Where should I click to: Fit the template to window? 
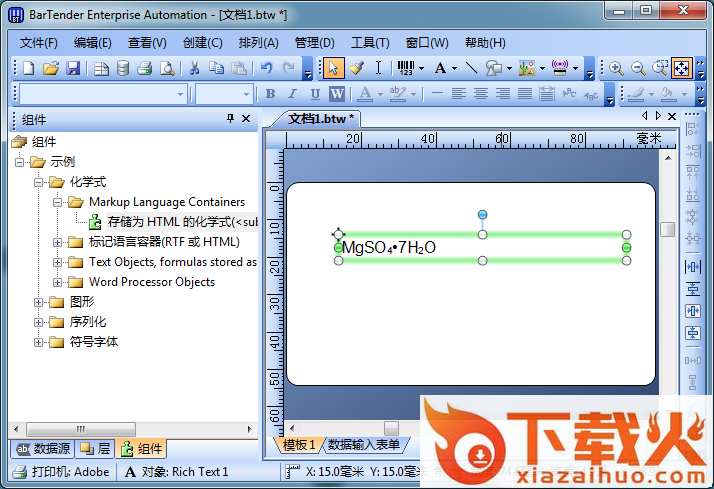pos(682,68)
